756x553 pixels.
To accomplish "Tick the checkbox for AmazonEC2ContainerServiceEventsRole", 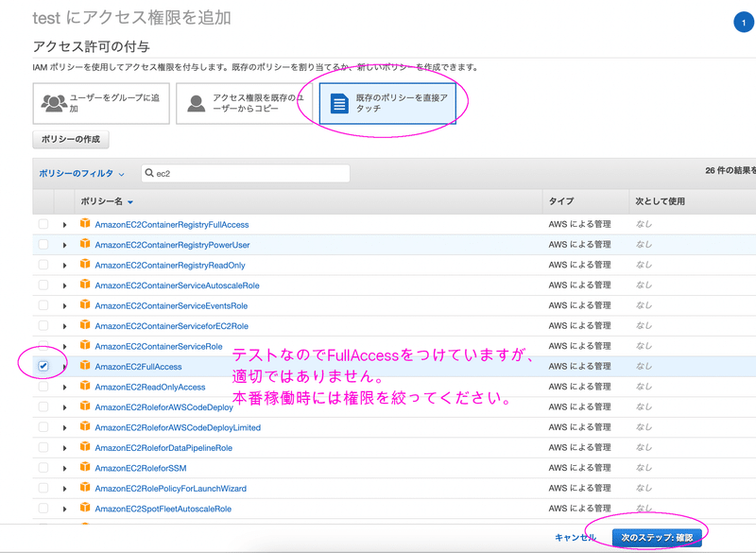I will coord(43,305).
